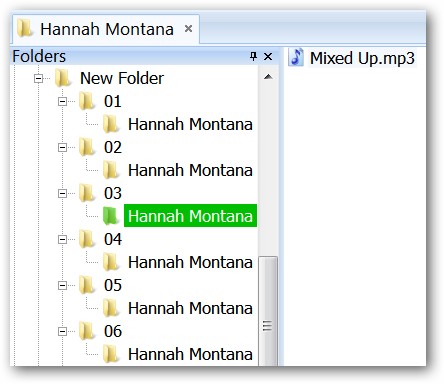Collapse the New Folder tree node
Screen dimensions: 444x384
(39, 79)
